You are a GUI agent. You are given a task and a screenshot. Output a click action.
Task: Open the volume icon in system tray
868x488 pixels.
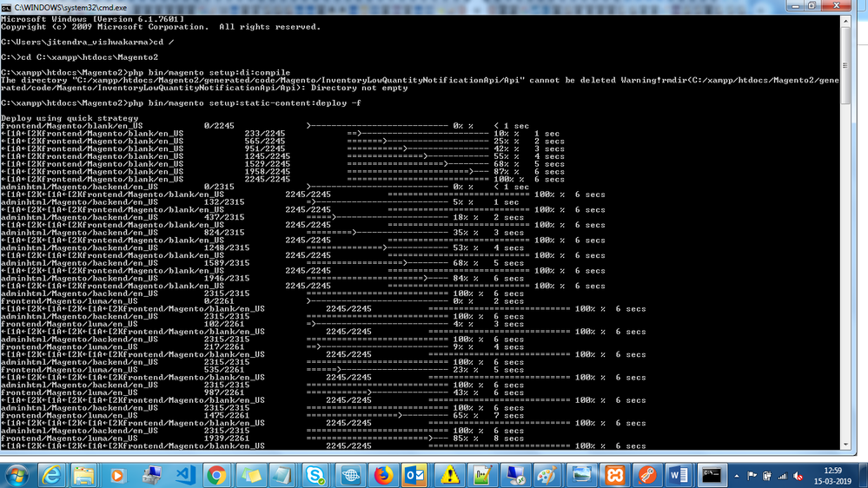[x=798, y=476]
